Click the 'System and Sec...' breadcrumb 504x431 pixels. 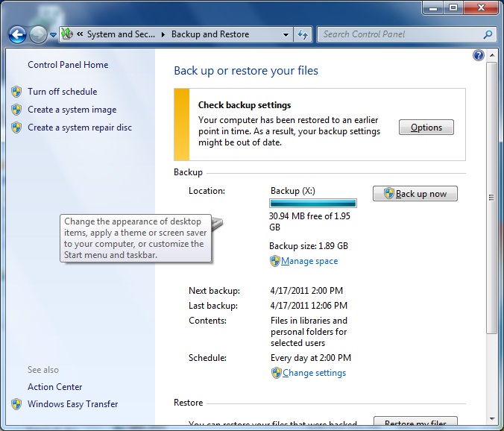tap(121, 34)
